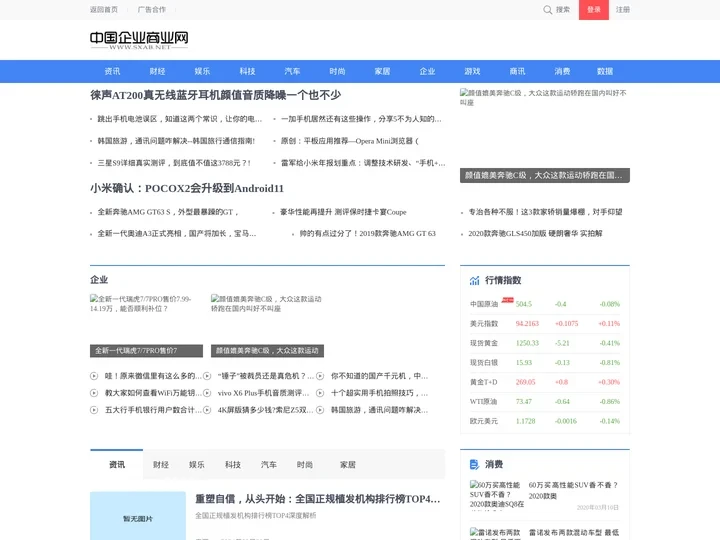This screenshot has height=540, width=720.
Task: Go to 企业 in blue navigation bar
Action: click(428, 71)
